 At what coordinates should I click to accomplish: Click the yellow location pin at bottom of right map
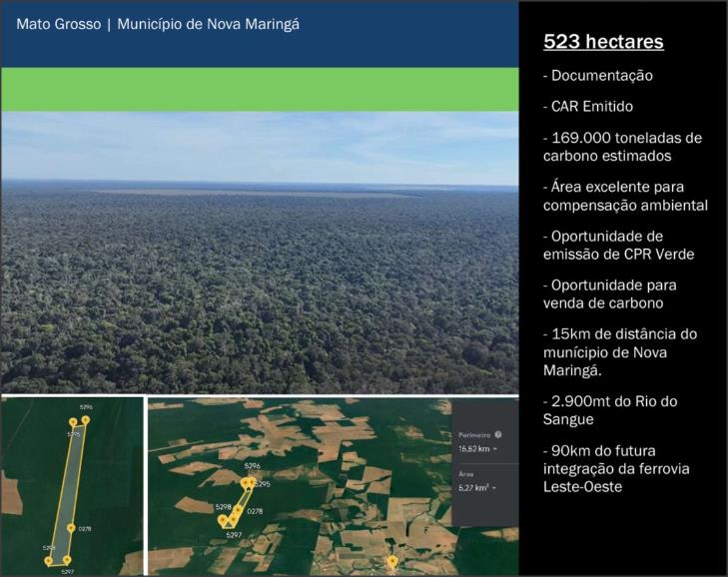click(392, 562)
